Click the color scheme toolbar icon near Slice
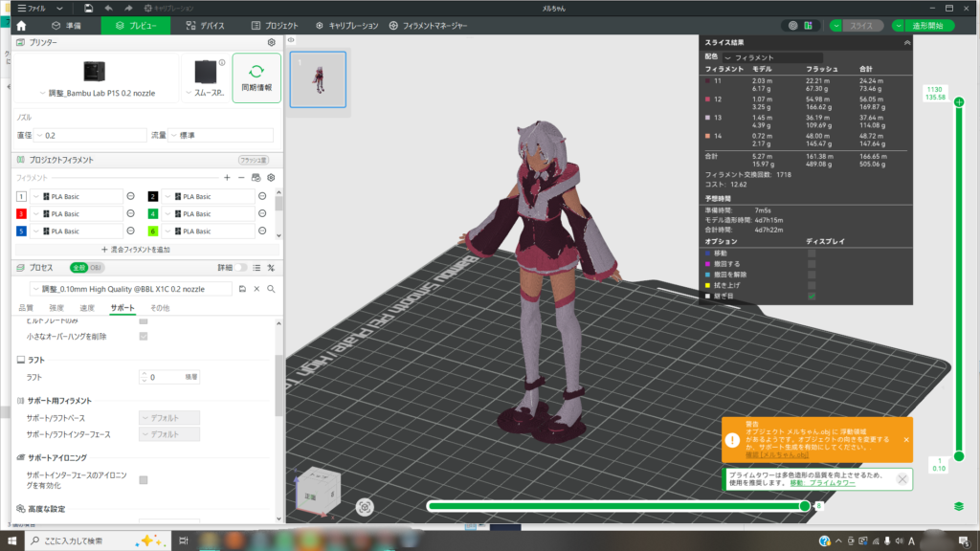Image resolution: width=980 pixels, height=551 pixels. [x=808, y=26]
